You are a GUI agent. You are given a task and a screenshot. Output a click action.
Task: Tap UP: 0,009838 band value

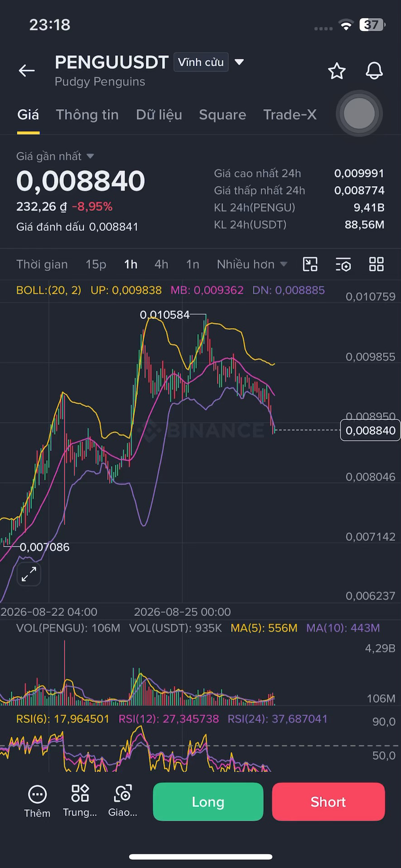tap(126, 290)
